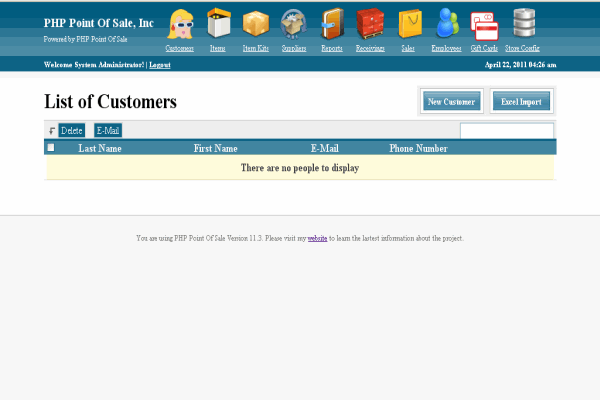Open the Gift Cards icon
600x400 pixels.
pyautogui.click(x=484, y=26)
